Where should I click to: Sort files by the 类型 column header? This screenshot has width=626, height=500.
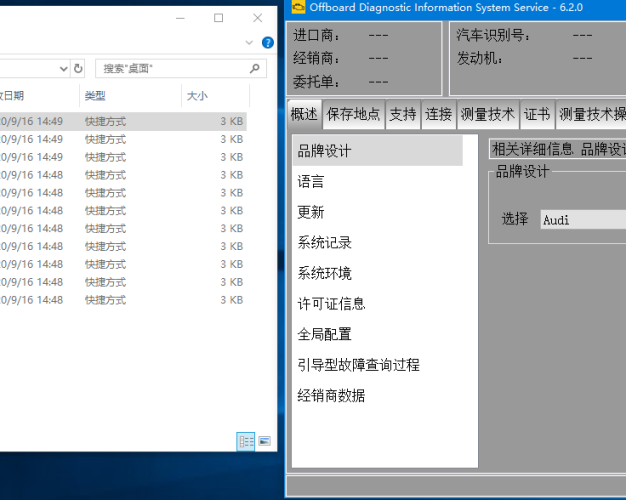click(x=95, y=96)
